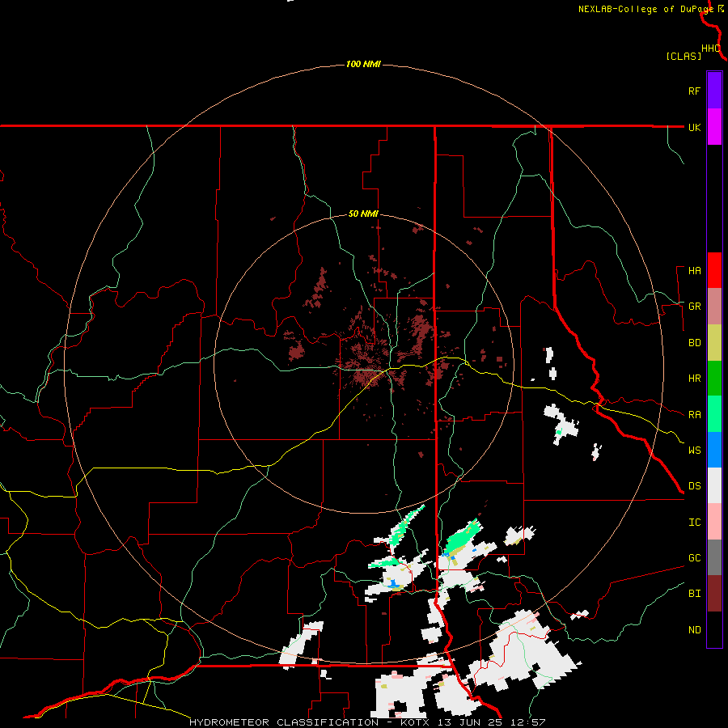Click the BD legend label
728x728 pixels.
tap(694, 343)
